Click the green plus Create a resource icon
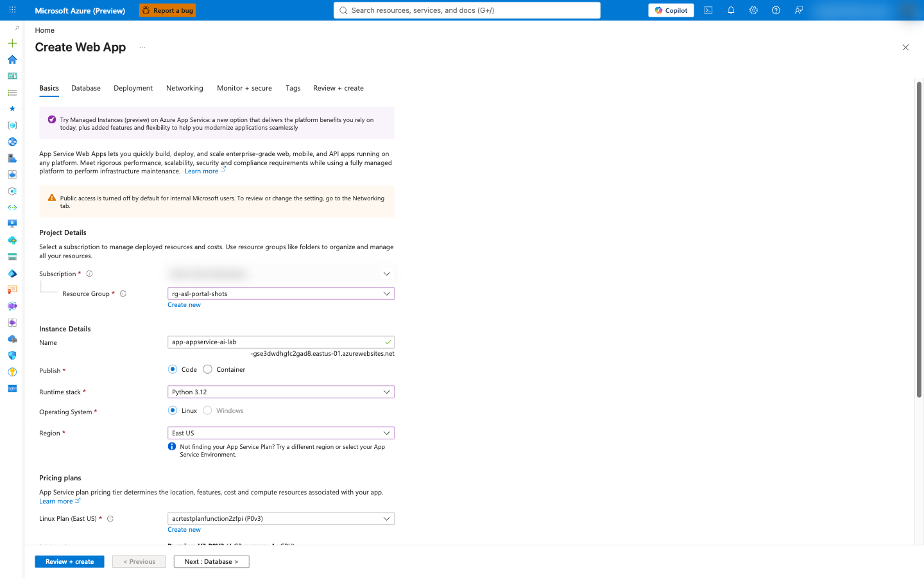The image size is (924, 578). pyautogui.click(x=12, y=43)
